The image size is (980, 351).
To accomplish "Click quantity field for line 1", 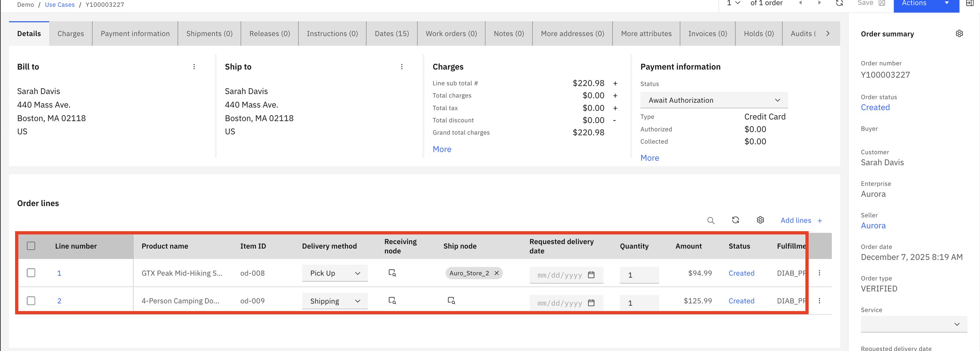I will (639, 275).
